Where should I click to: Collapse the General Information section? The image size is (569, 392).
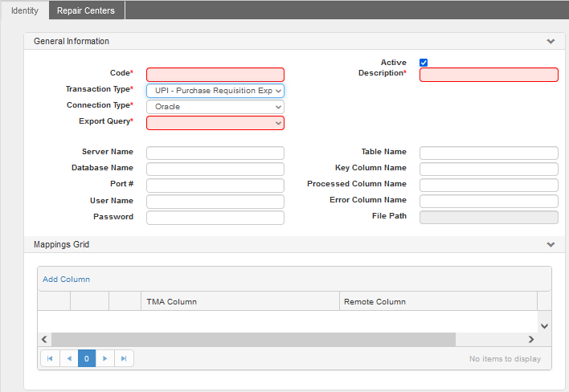click(x=551, y=41)
